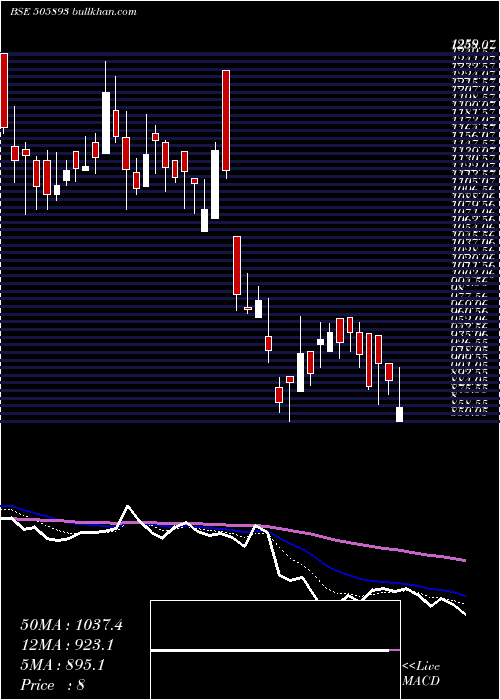Click the top price label 1259.07
Image resolution: width=500 pixels, height=700 pixels.
click(x=471, y=44)
